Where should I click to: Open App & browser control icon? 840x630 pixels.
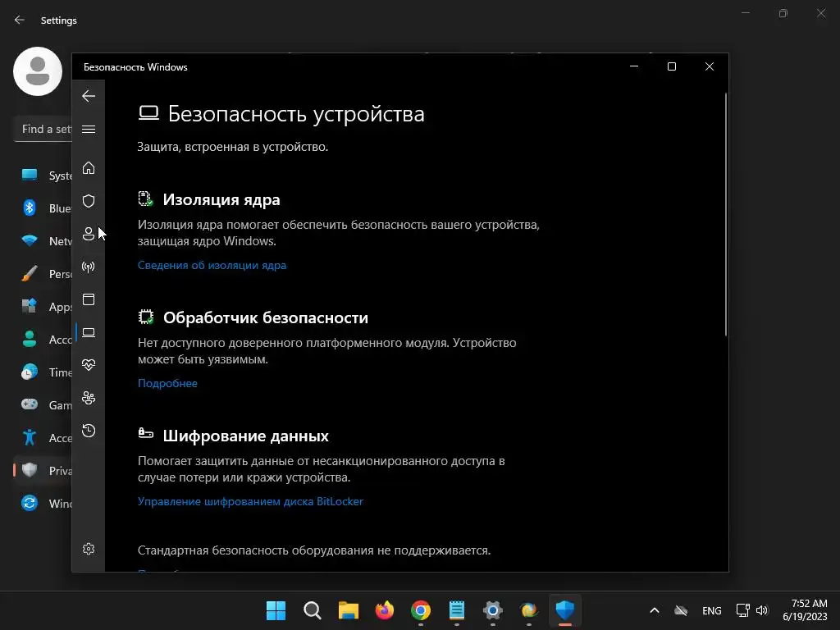tap(89, 299)
